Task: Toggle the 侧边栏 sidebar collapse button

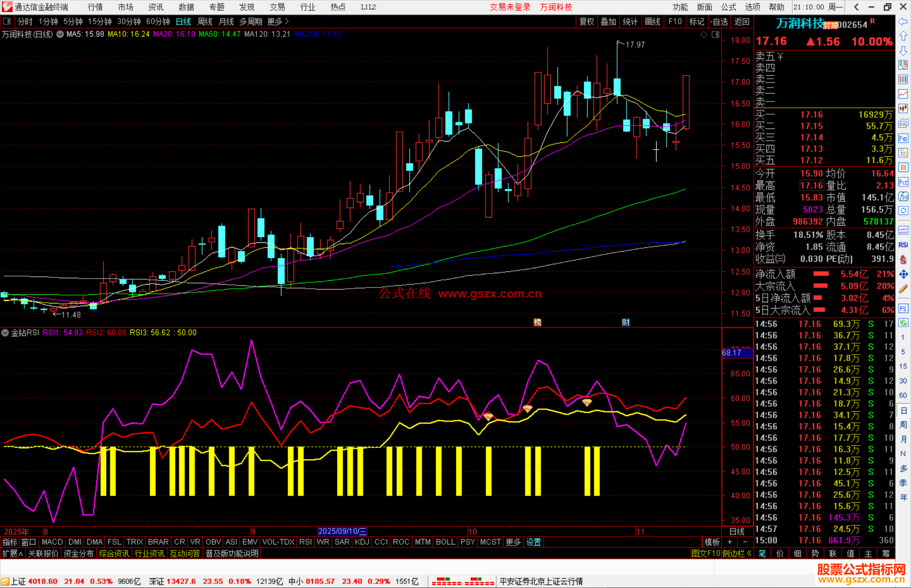Action: [736, 553]
